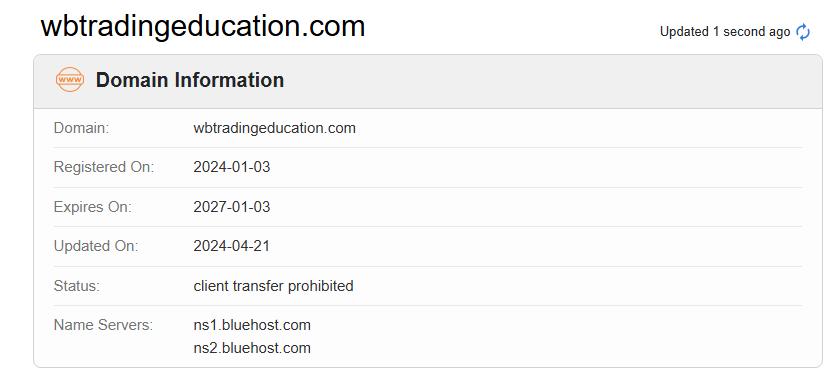Click the blue refresh arrows icon
Viewport: 836px width, 378px height.
[x=802, y=32]
